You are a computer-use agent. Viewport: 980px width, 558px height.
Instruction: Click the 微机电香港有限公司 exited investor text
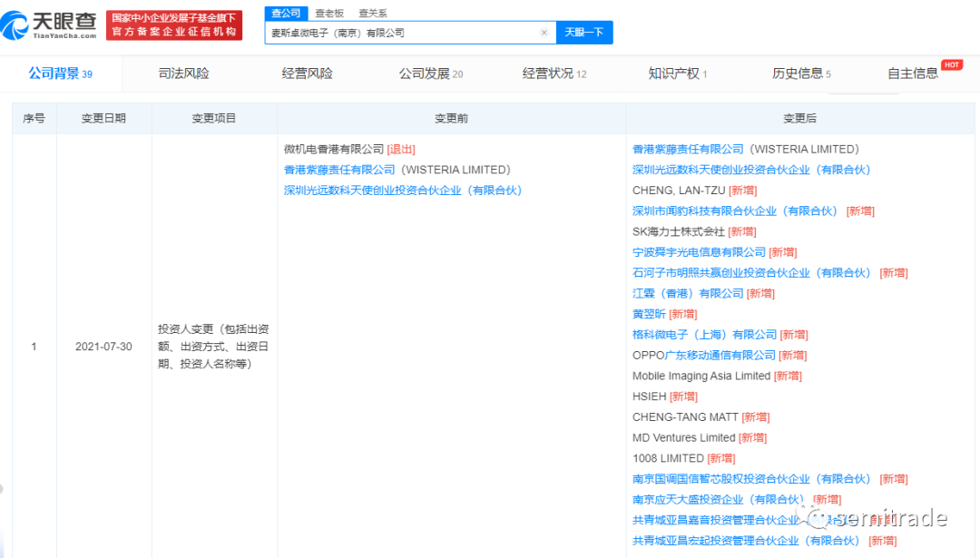[x=334, y=150]
